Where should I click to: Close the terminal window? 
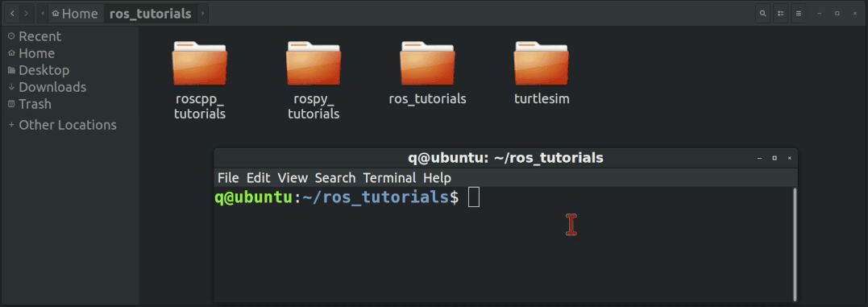point(789,158)
